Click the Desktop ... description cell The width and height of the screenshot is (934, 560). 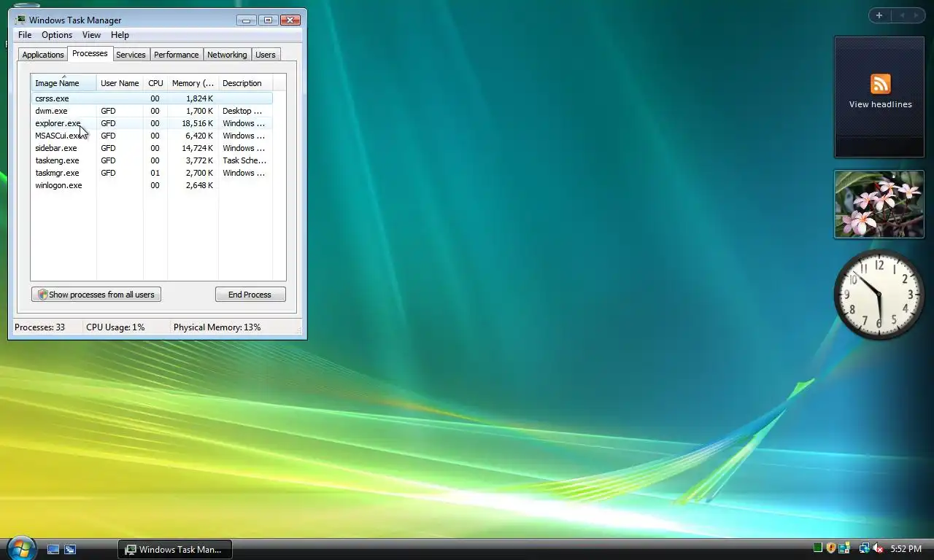242,111
